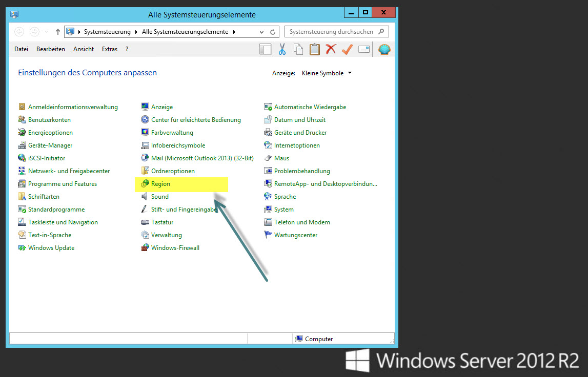Expand arrow after Systemsteuerung breadcrumb

click(136, 32)
